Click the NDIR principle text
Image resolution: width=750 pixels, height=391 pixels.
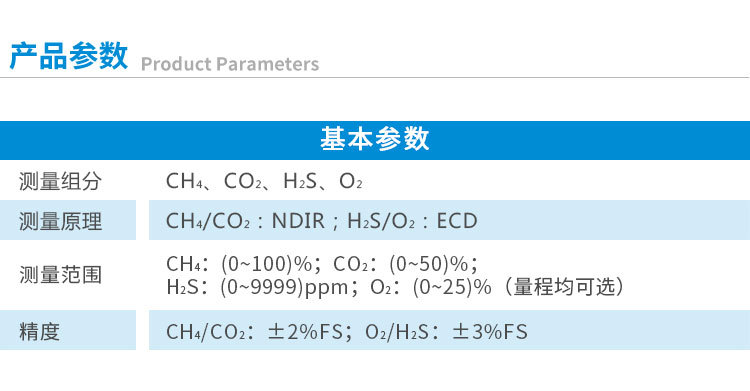[298, 221]
